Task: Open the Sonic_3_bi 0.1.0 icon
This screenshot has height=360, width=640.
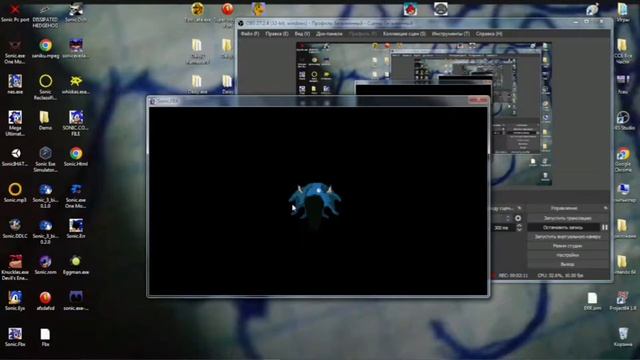Action: pos(45,189)
